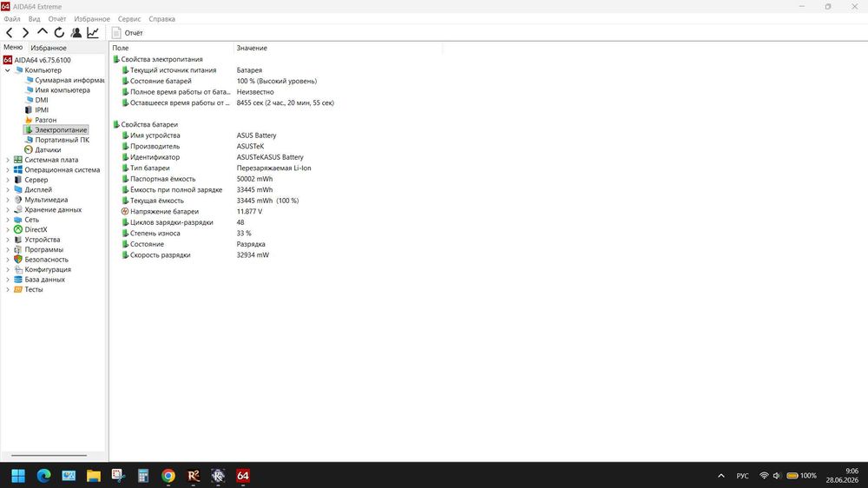
Task: Open the Отчёт menu in the menu bar
Action: (57, 19)
